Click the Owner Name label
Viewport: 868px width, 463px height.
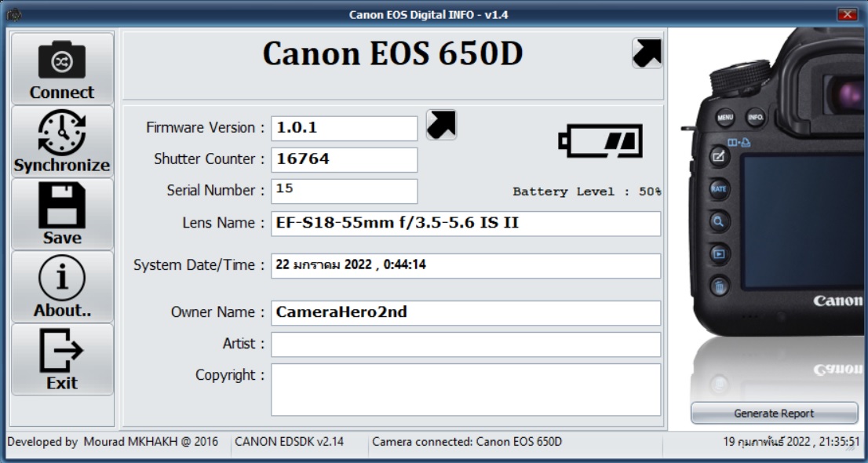pos(218,312)
